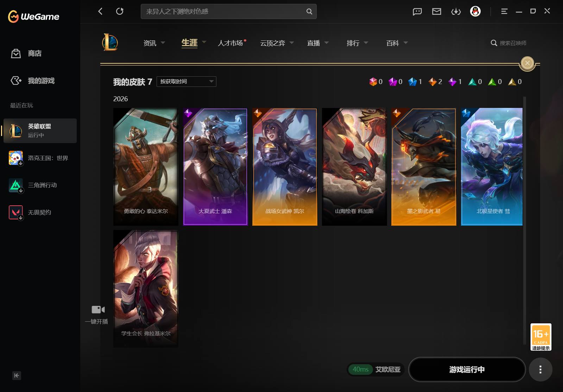Click the QQ penguin profile avatar

coord(475,11)
